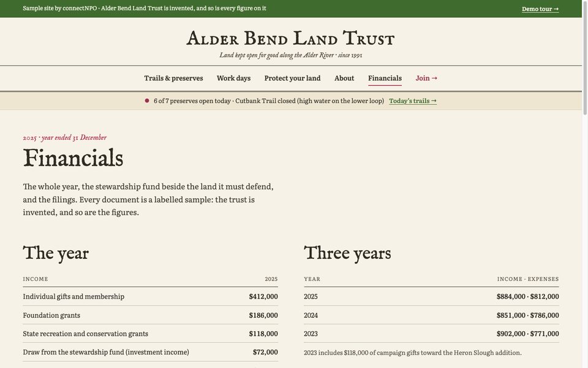The width and height of the screenshot is (588, 368).
Task: Click the Financials page heading
Action: tap(73, 158)
